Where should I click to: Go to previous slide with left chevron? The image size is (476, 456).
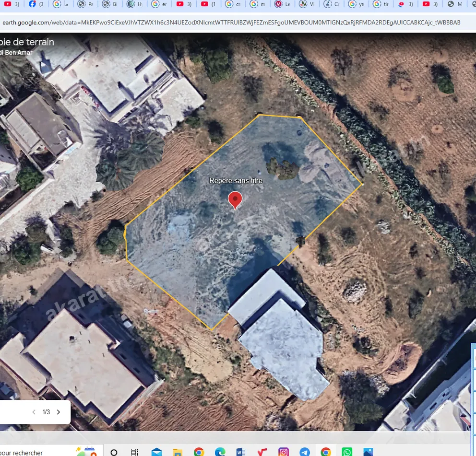(34, 412)
